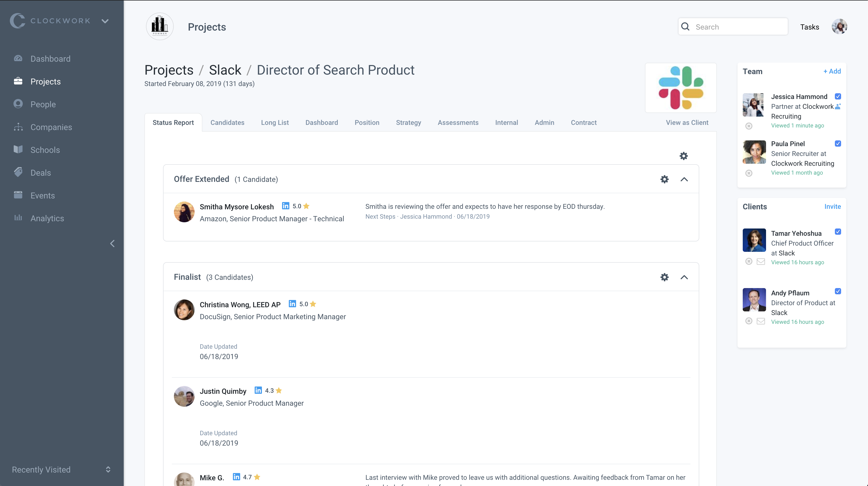Screen dimensions: 868x486
Task: Open the Position tab
Action: point(367,123)
